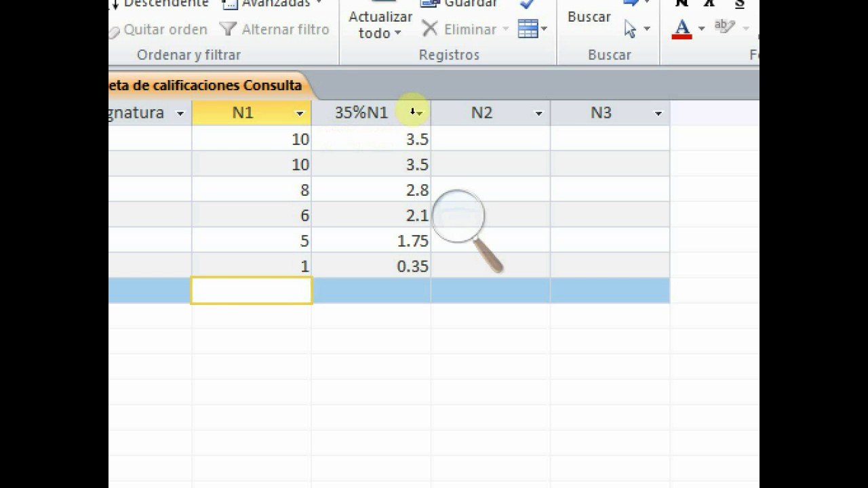Click the ab text highlight icon
This screenshot has width=868, height=488.
tap(724, 26)
